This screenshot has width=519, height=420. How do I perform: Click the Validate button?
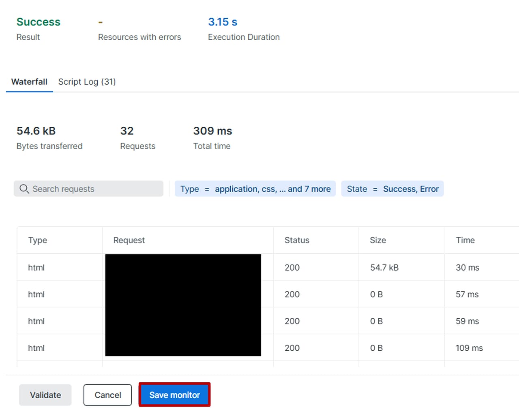pyautogui.click(x=45, y=395)
